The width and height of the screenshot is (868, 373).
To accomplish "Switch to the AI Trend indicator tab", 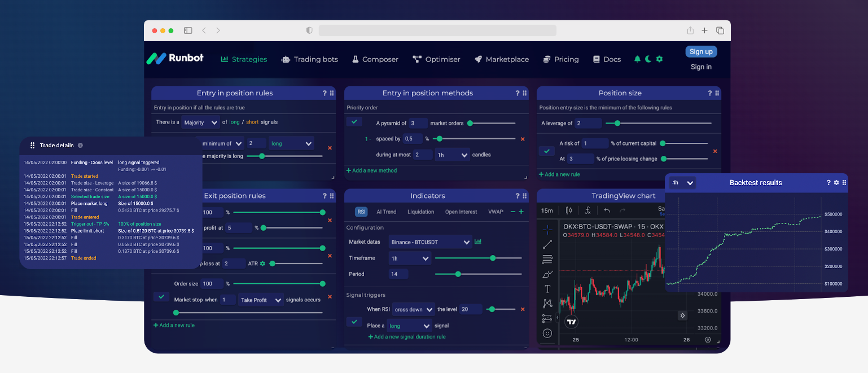I will pyautogui.click(x=386, y=212).
